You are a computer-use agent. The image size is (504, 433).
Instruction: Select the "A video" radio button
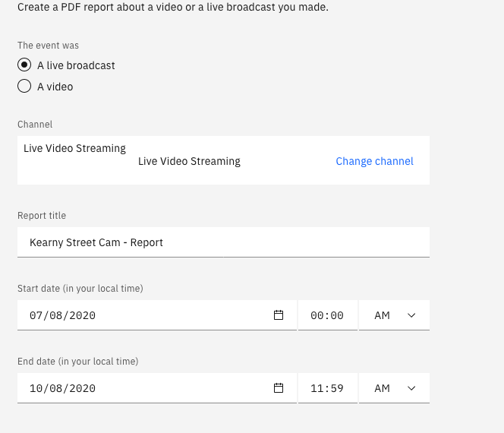tap(24, 86)
